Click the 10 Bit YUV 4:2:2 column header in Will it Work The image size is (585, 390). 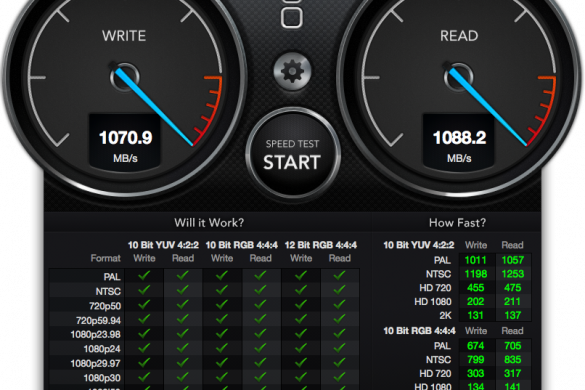163,245
